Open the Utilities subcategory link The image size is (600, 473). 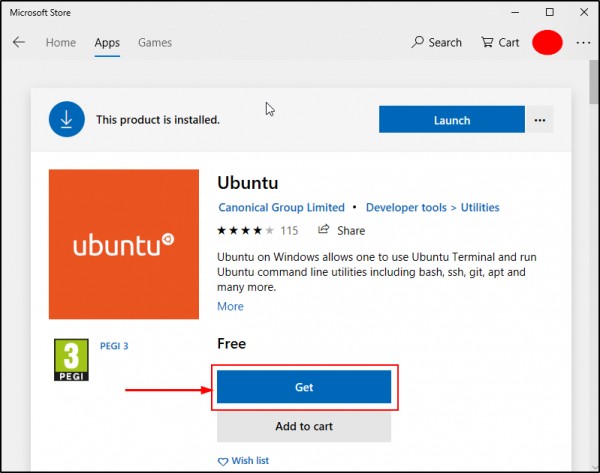480,207
